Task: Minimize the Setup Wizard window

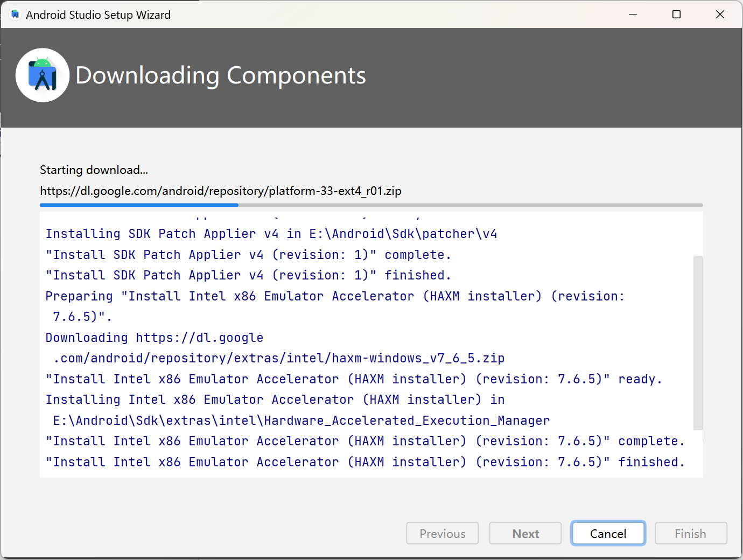Action: 633,15
